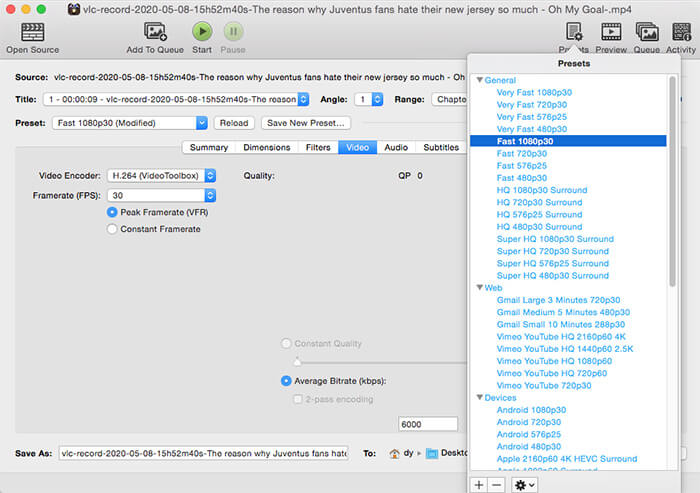Click the Desktop folder icon in destination
700x493 pixels.
(x=432, y=454)
